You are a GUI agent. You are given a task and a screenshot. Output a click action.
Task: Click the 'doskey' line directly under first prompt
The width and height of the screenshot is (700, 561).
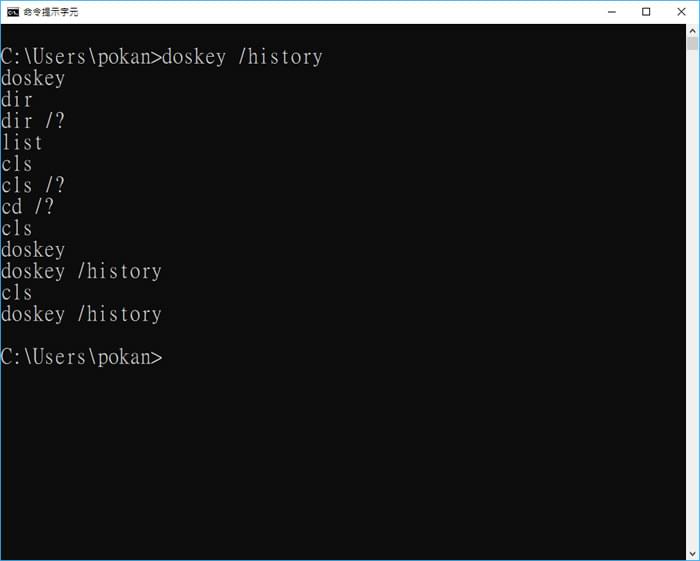pos(33,79)
